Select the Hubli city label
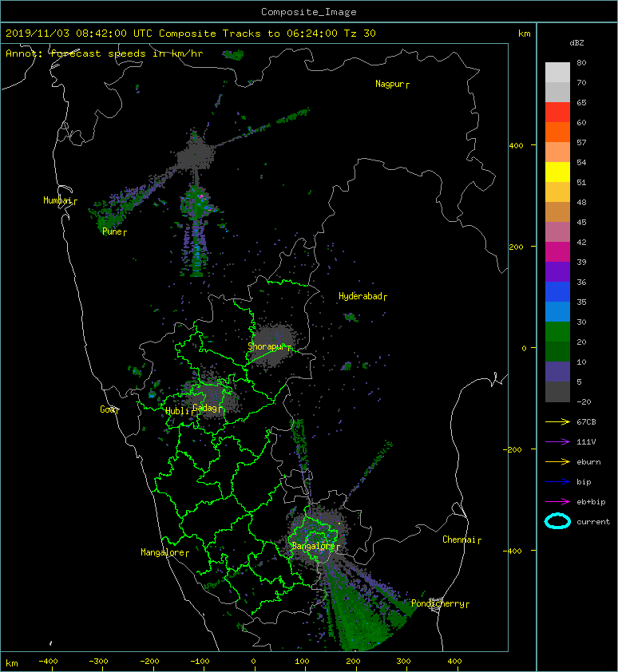618x672 pixels. (x=179, y=411)
